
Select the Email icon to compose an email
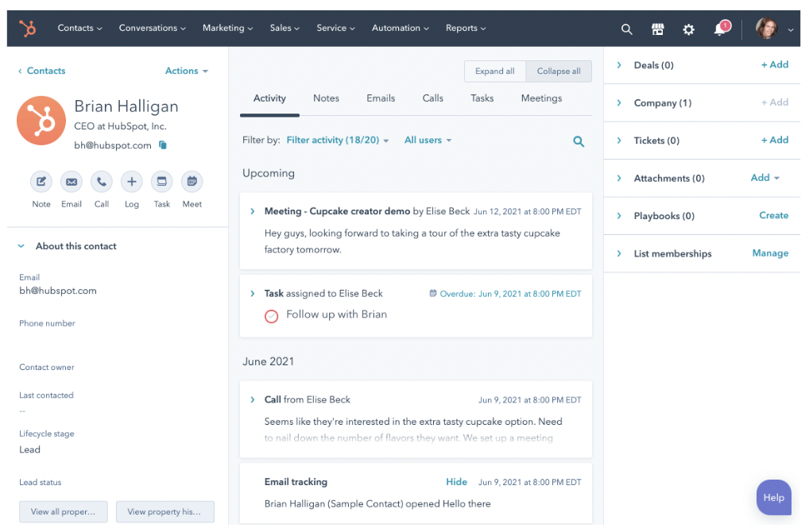coord(71,183)
